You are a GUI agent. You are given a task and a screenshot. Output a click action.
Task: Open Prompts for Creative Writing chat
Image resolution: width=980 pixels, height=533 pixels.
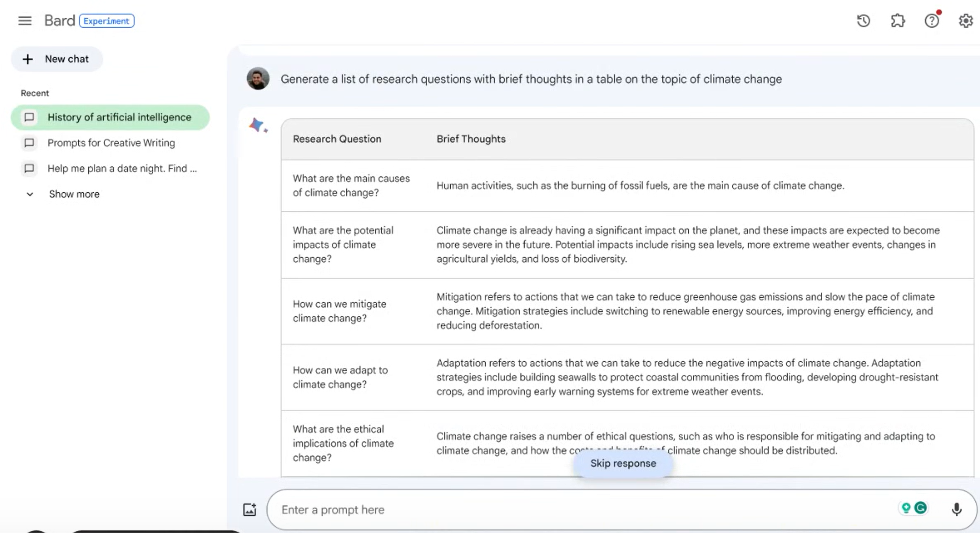tap(111, 143)
